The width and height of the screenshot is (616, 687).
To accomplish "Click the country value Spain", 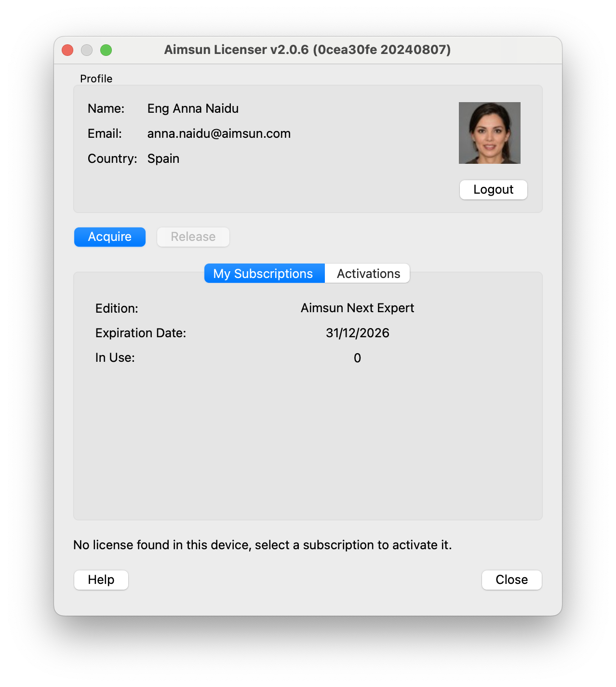I will point(163,158).
